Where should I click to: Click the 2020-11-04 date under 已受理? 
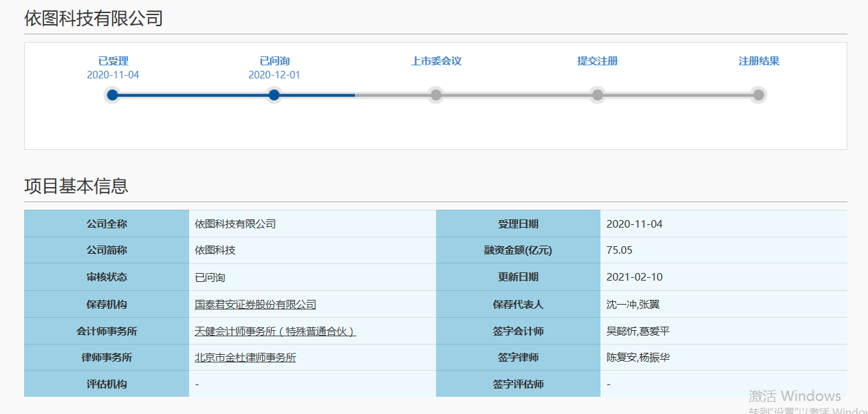point(113,75)
